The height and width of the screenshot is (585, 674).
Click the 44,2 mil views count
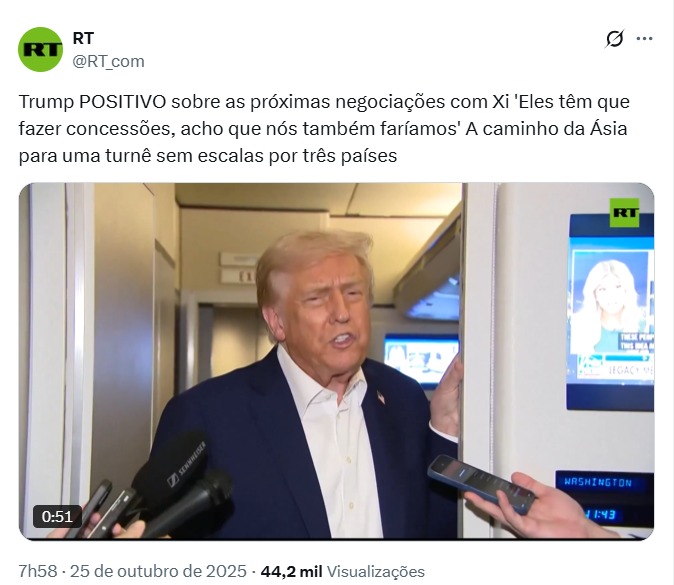[291, 571]
